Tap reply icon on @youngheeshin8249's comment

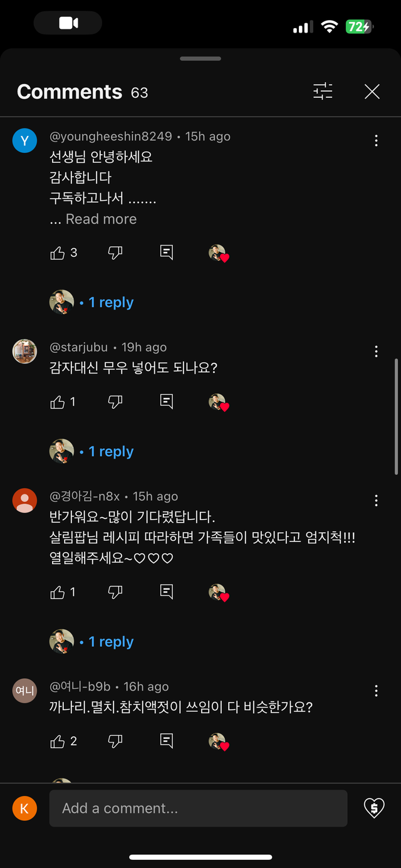click(167, 253)
